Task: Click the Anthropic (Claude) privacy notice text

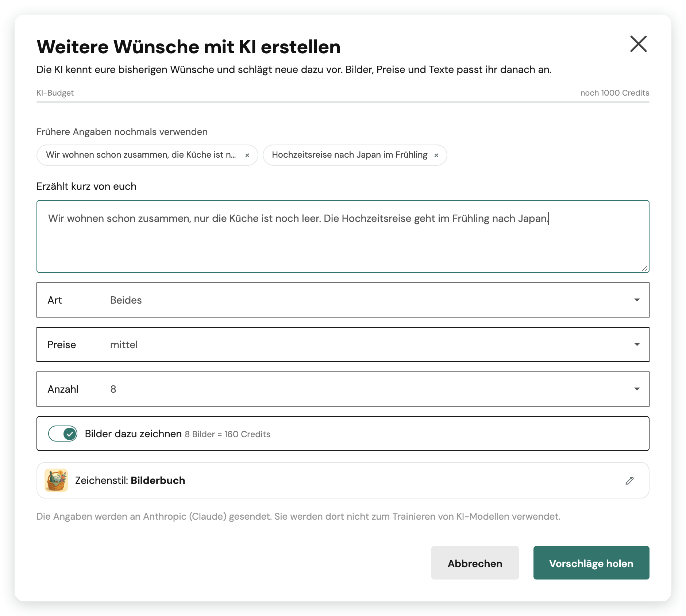Action: click(x=298, y=516)
